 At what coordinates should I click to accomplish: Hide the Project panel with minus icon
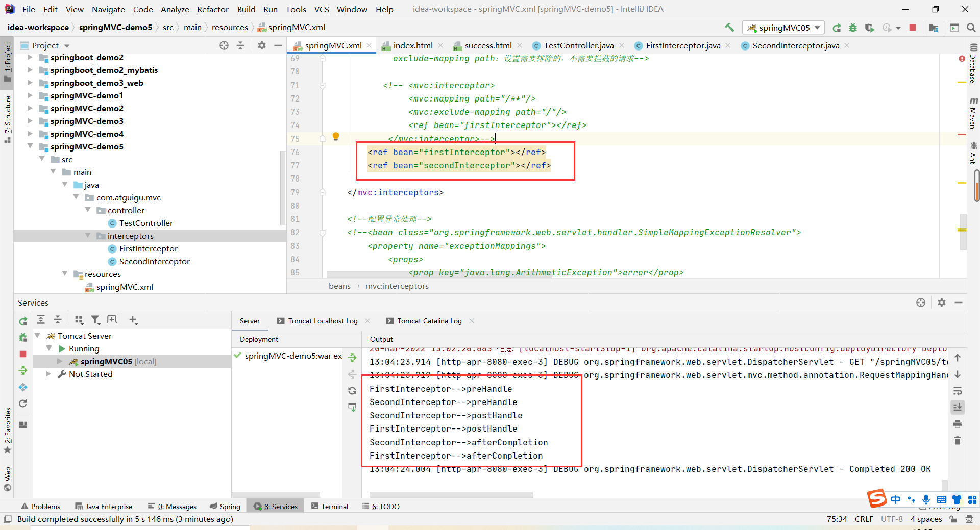pyautogui.click(x=278, y=45)
